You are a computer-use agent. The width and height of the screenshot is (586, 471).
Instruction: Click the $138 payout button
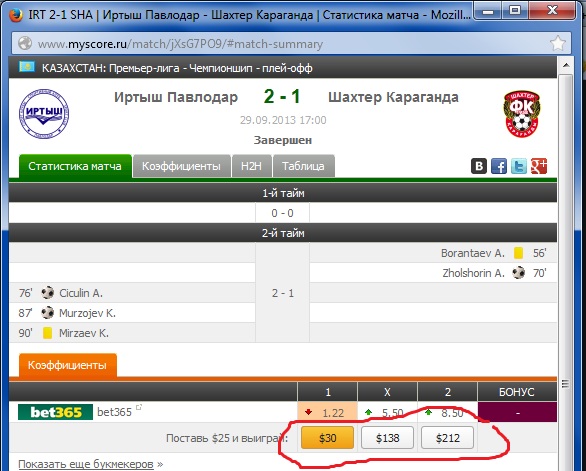click(x=387, y=438)
